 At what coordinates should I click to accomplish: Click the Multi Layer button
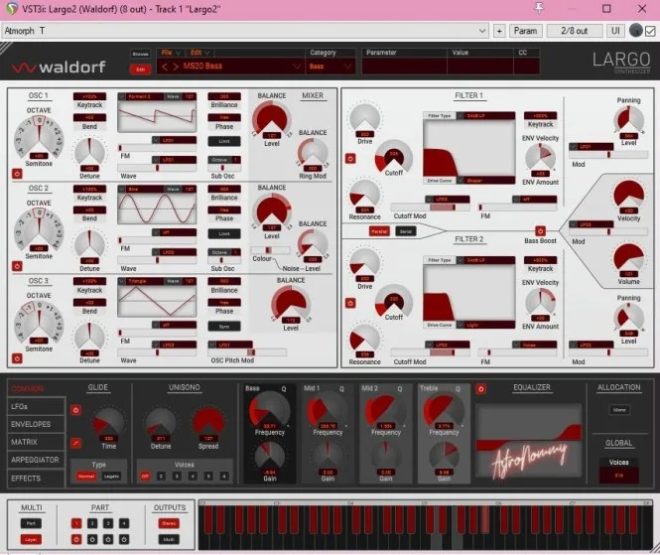[31, 539]
